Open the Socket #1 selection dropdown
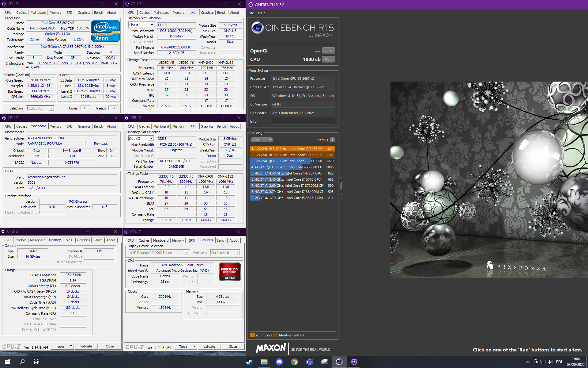The height and width of the screenshot is (368, 588). point(51,109)
